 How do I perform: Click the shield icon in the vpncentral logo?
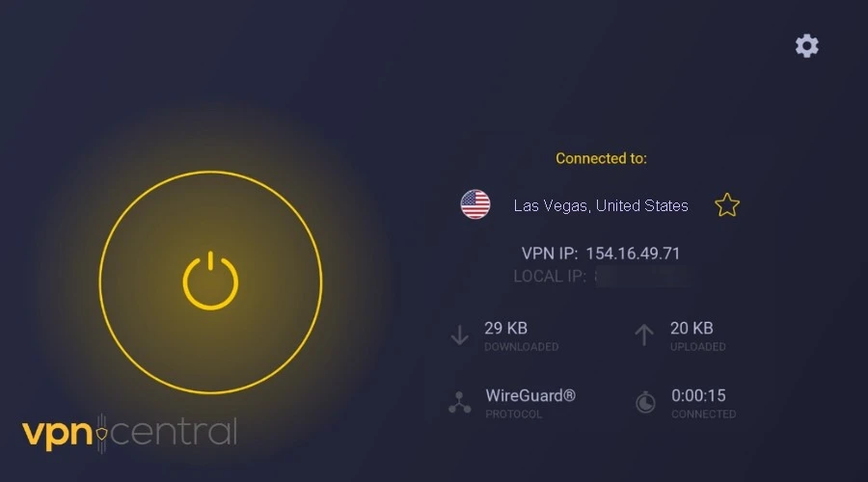pos(101,433)
